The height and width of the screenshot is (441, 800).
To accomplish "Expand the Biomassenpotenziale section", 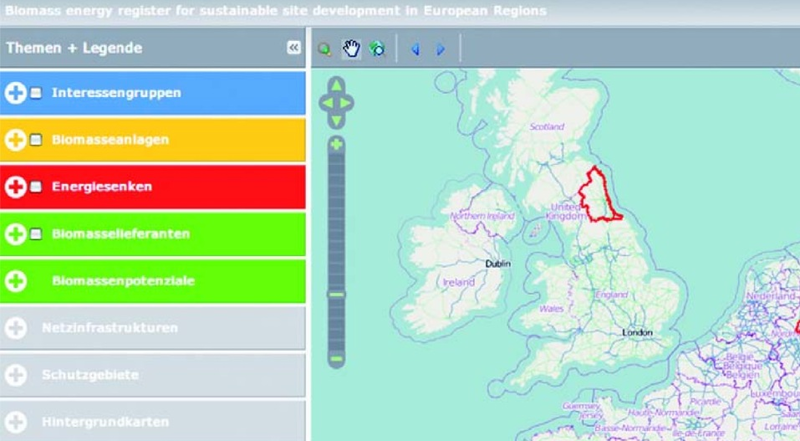I will (x=15, y=282).
